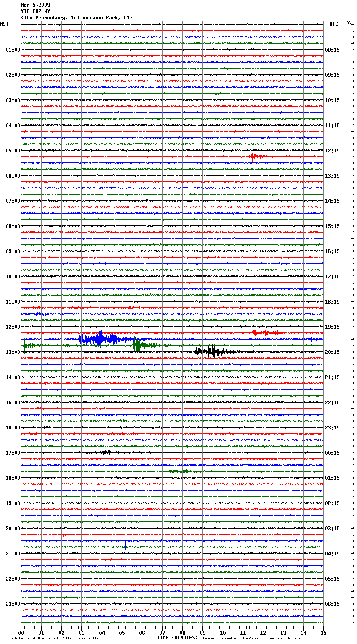Click the 00 minute axis tick label
357x644 pixels.
21,633
